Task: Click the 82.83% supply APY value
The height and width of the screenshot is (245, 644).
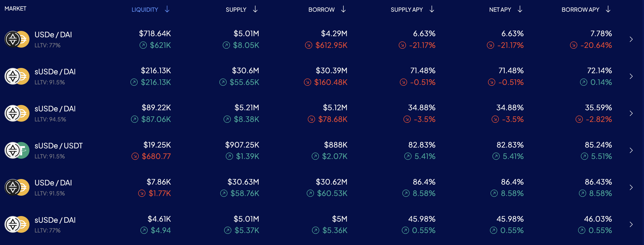Action: click(x=422, y=145)
